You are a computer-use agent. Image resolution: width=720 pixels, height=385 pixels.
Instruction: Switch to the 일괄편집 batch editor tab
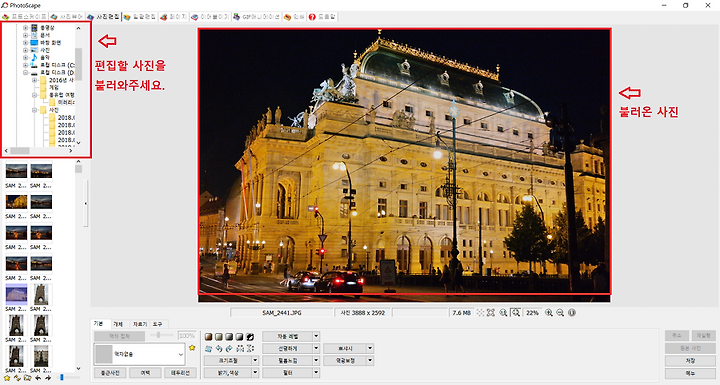tap(140, 17)
